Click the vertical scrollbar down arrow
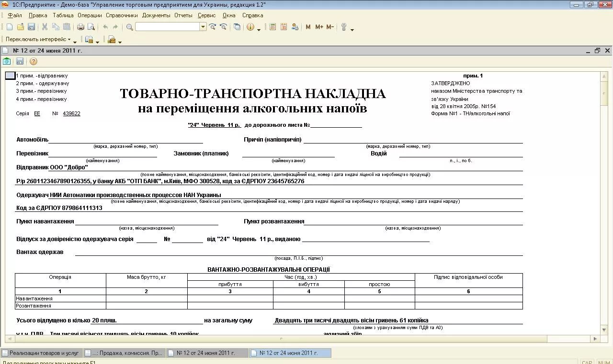This screenshot has width=613, height=364. click(x=604, y=330)
